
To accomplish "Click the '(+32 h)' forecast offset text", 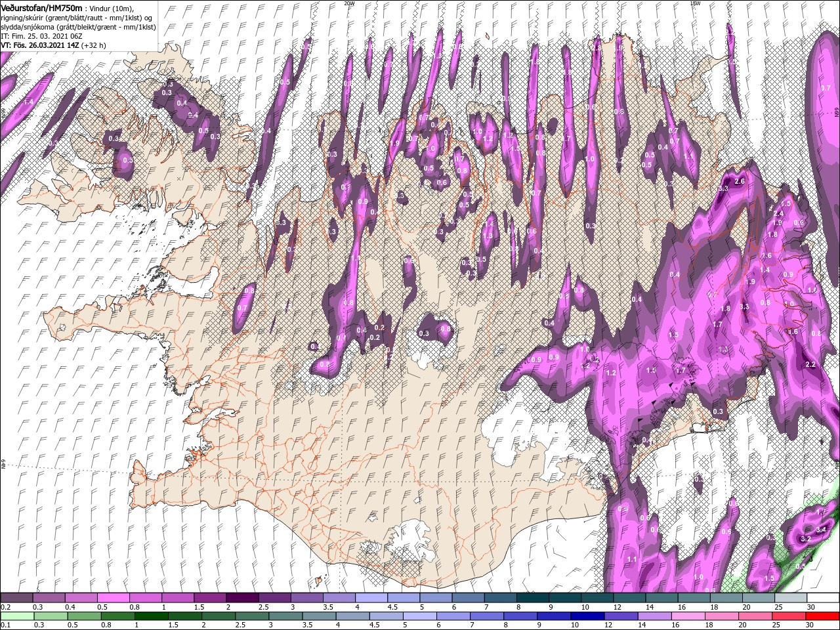I will click(94, 45).
